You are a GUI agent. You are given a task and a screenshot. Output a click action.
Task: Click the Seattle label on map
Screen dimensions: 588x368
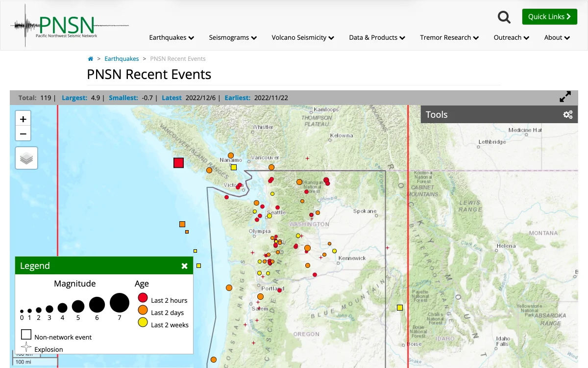[276, 212]
